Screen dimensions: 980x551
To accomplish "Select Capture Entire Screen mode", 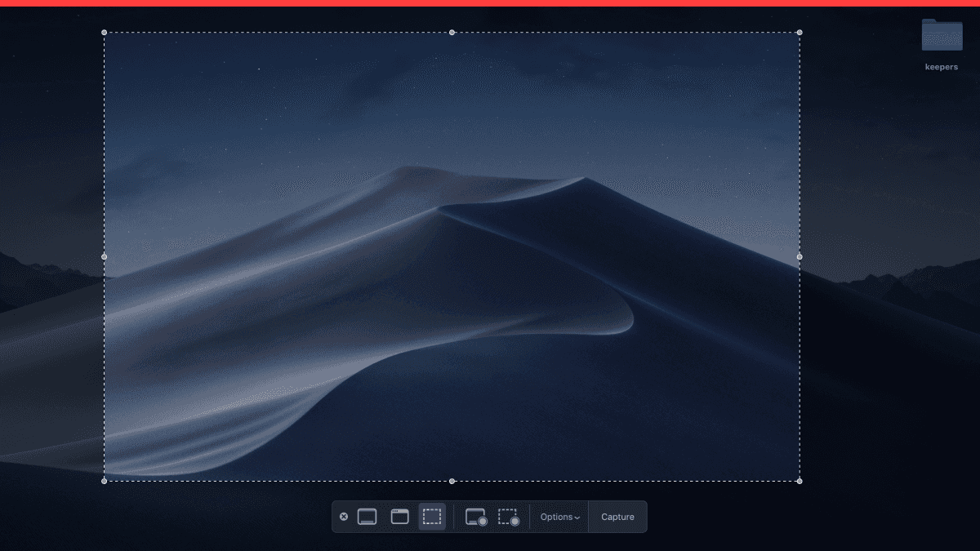I will (367, 517).
